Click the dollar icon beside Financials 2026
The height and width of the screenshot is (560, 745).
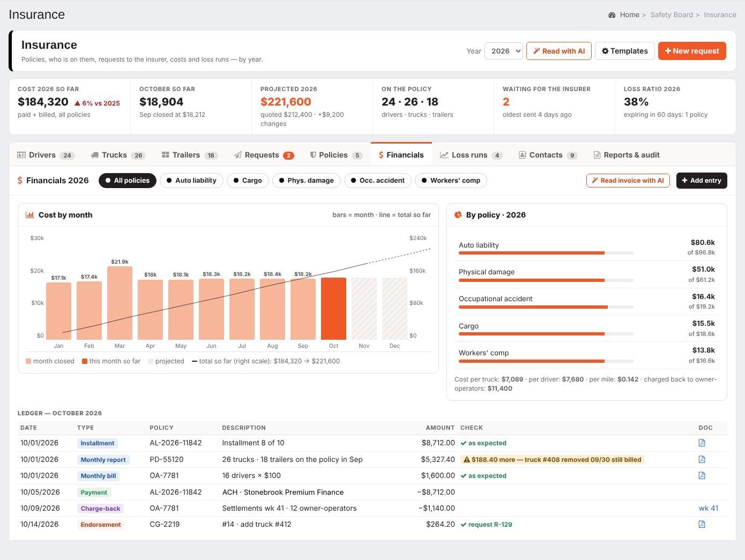20,181
